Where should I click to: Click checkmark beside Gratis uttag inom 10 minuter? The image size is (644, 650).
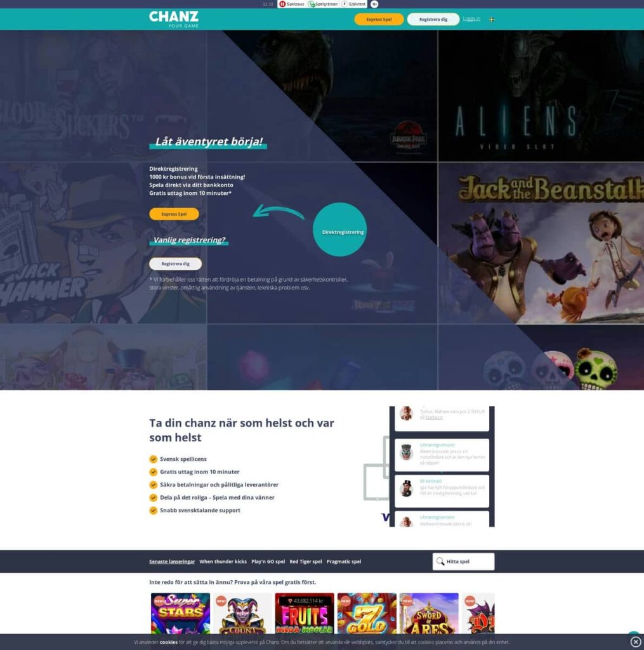coord(154,472)
